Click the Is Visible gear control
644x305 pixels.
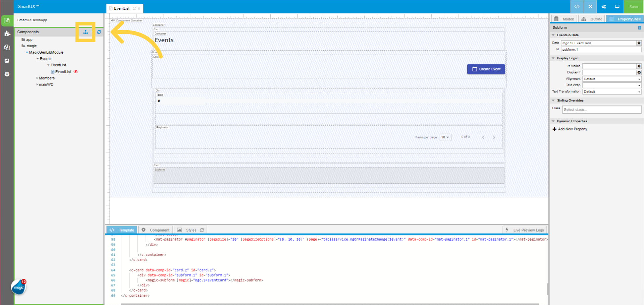click(639, 66)
